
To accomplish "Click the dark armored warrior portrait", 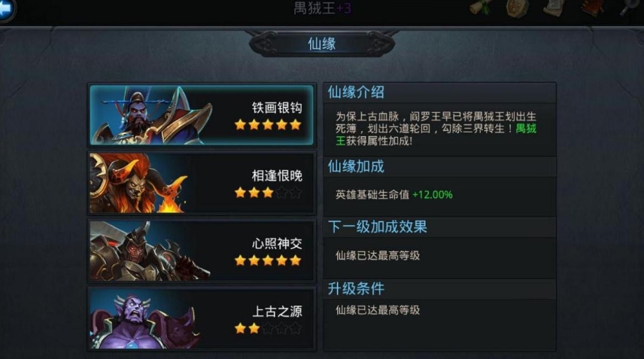I will pos(150,251).
